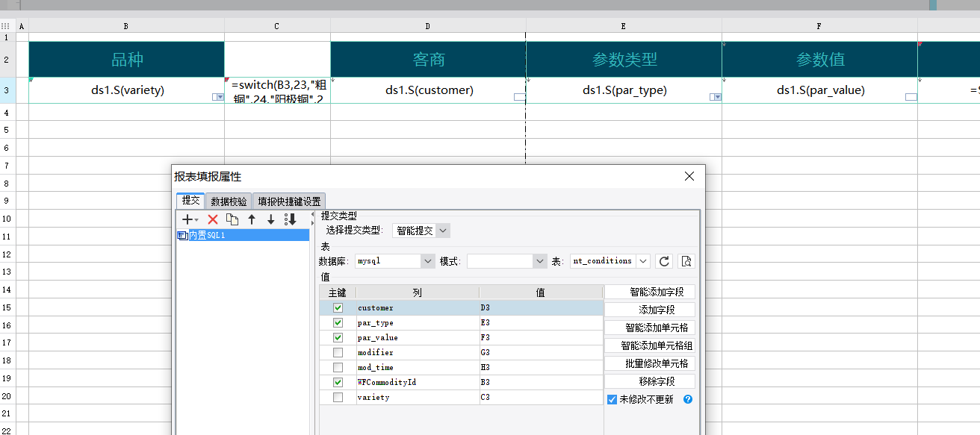Viewport: 980px width, 435px height.
Task: Click the 移除字段 button
Action: click(x=650, y=381)
